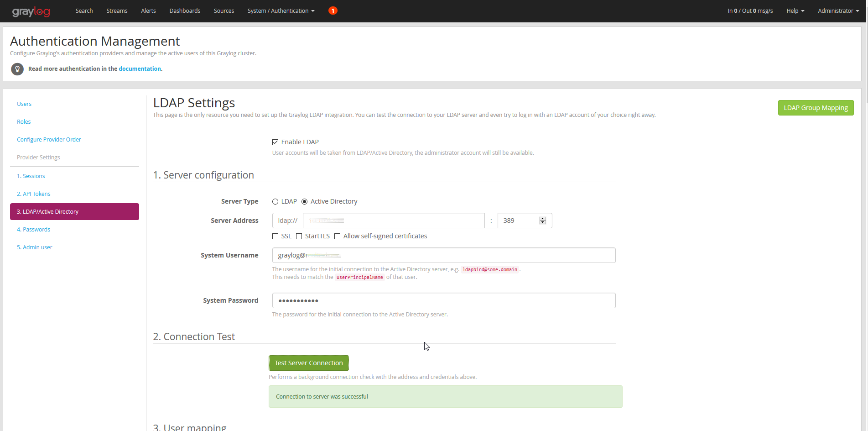The height and width of the screenshot is (431, 868).
Task: Enable the SSL checkbox
Action: pyautogui.click(x=275, y=237)
